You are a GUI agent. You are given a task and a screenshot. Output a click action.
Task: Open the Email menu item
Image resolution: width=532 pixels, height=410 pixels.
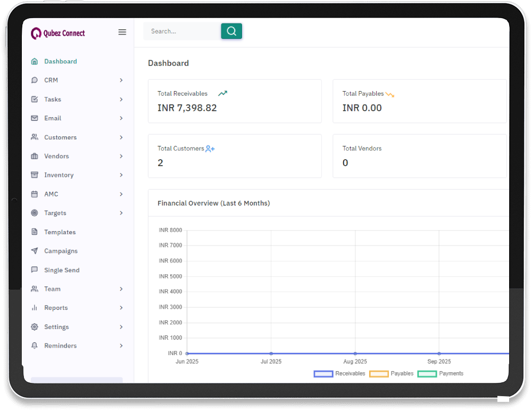53,118
